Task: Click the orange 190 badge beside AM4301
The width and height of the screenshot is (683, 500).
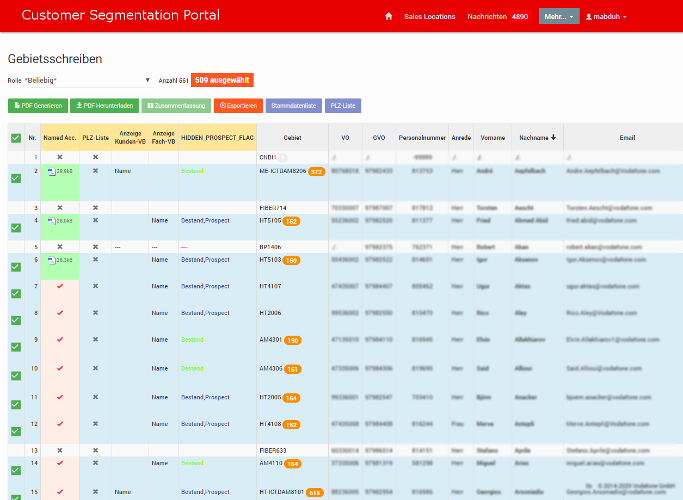Action: (x=293, y=340)
